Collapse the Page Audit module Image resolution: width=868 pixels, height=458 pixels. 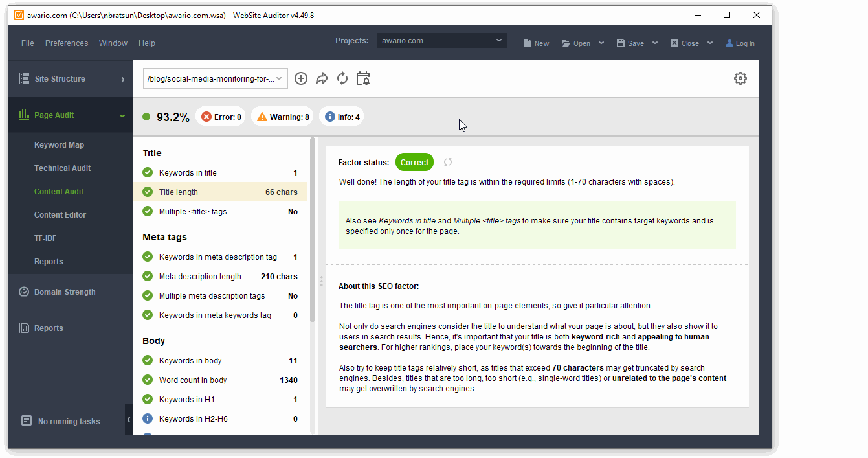71,115
